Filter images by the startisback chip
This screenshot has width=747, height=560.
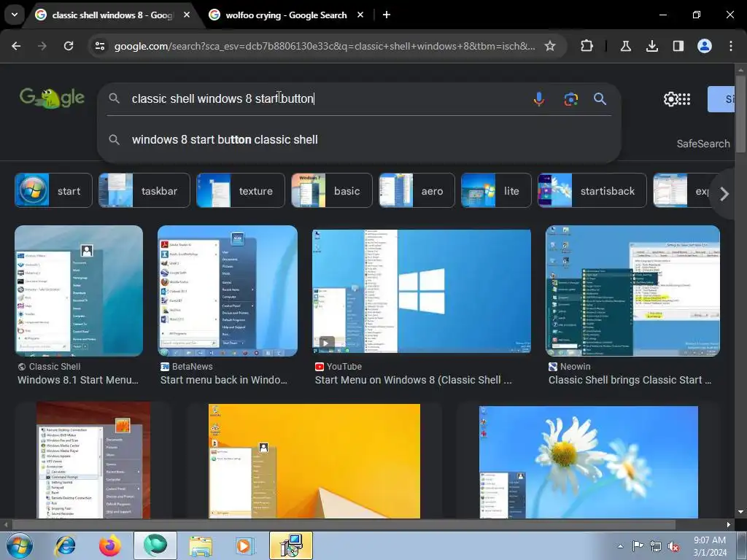pyautogui.click(x=592, y=190)
